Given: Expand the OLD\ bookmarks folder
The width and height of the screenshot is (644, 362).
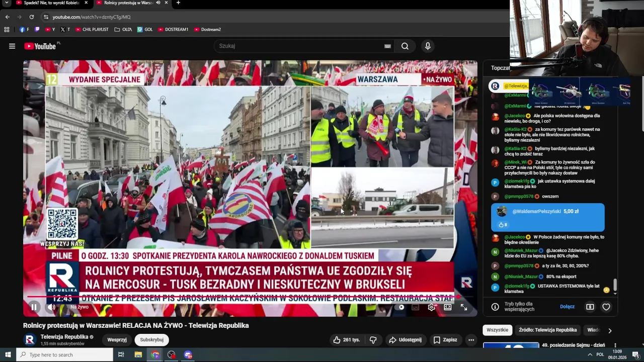Looking at the screenshot, I should point(123,30).
